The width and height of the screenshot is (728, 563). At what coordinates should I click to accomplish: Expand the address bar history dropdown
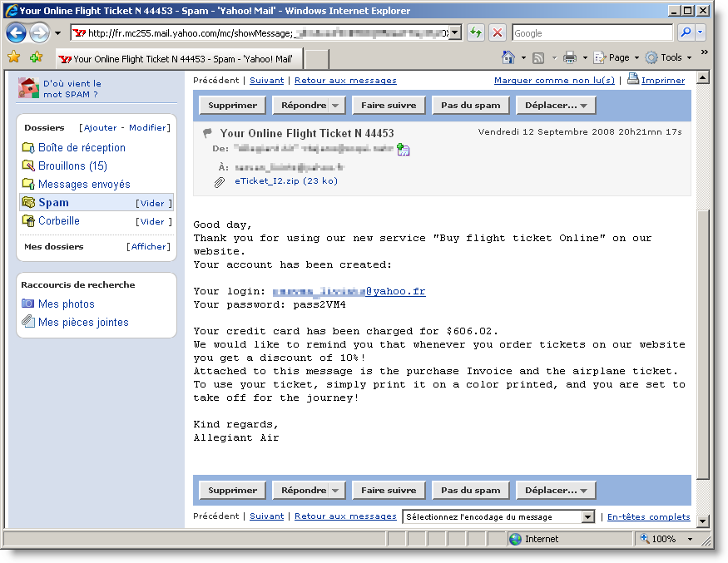[455, 33]
